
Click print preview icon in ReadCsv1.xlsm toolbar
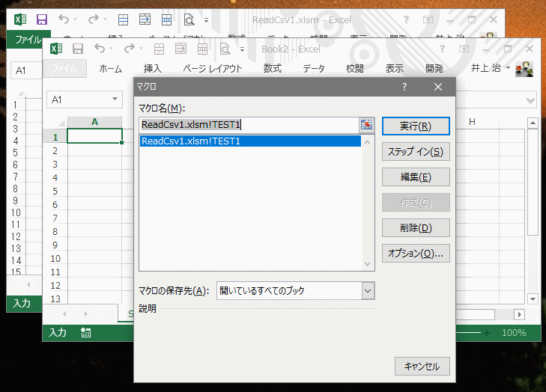tap(189, 19)
